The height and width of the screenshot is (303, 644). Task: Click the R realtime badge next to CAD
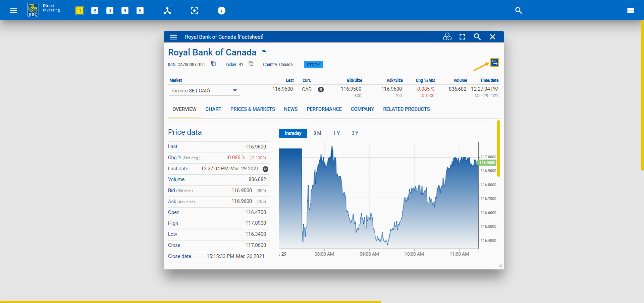(x=321, y=89)
